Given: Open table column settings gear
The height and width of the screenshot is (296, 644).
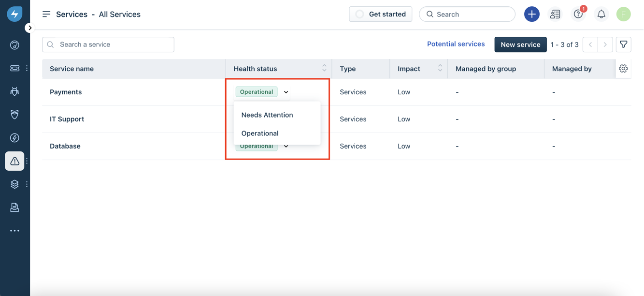Looking at the screenshot, I should pyautogui.click(x=623, y=69).
